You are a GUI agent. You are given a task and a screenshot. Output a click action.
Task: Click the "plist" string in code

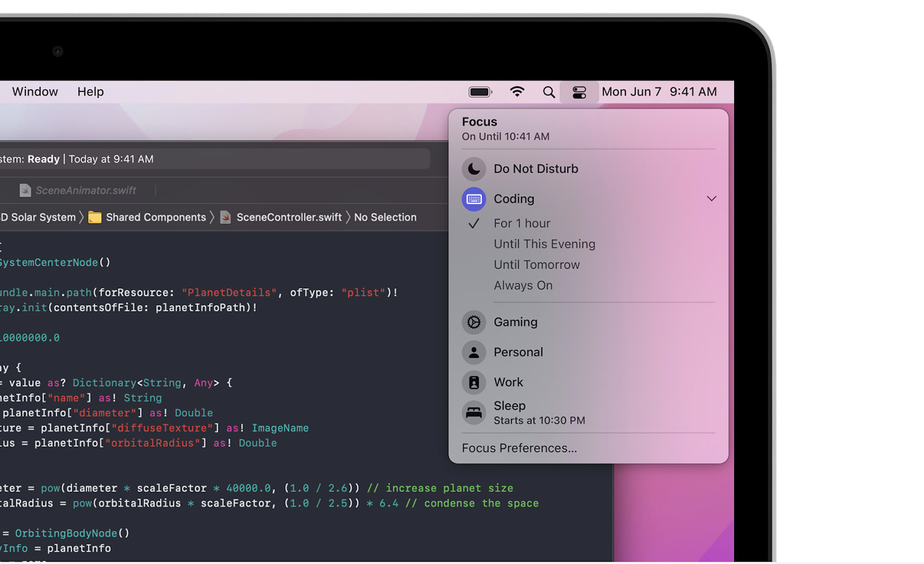tap(363, 292)
